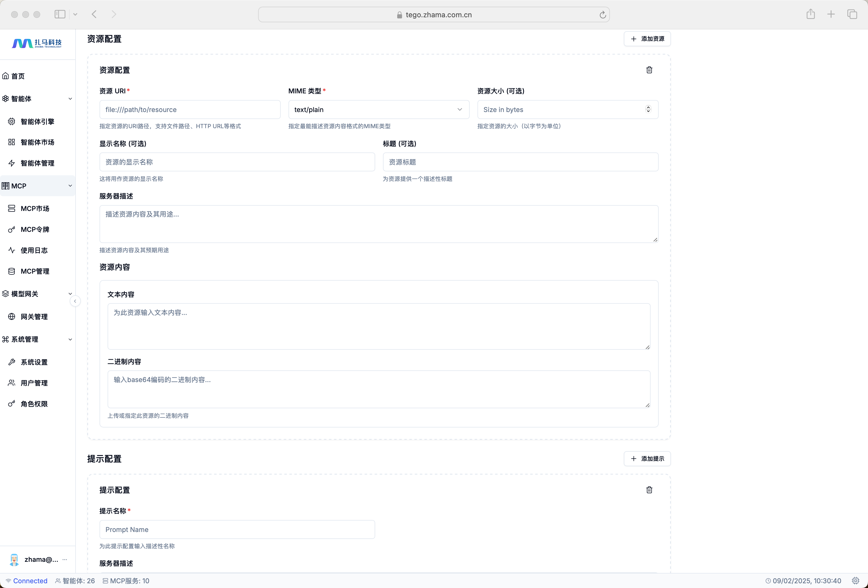The width and height of the screenshot is (868, 588).
Task: Collapse the 智能体 menu group
Action: click(x=70, y=99)
